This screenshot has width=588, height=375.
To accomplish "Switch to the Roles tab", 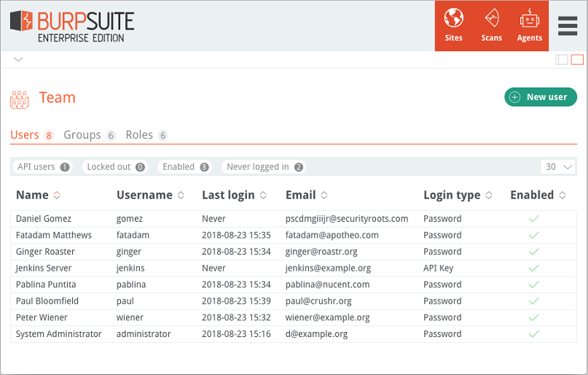I will point(146,135).
